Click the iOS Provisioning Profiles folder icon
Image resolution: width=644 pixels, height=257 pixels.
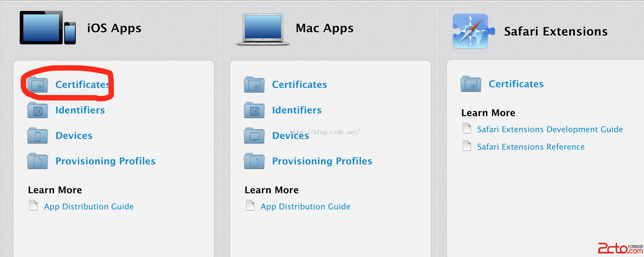[38, 161]
